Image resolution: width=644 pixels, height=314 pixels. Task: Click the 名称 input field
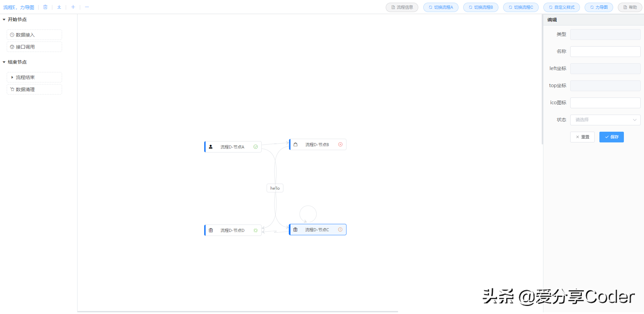pyautogui.click(x=605, y=52)
